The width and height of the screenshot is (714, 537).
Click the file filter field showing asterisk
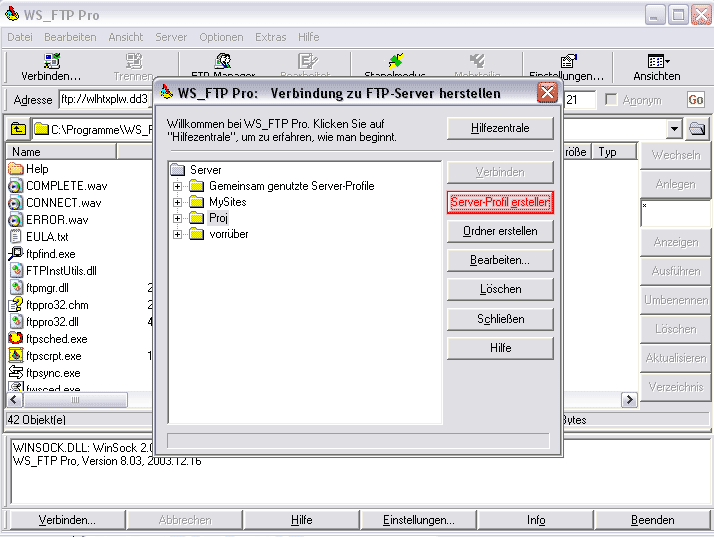(675, 213)
